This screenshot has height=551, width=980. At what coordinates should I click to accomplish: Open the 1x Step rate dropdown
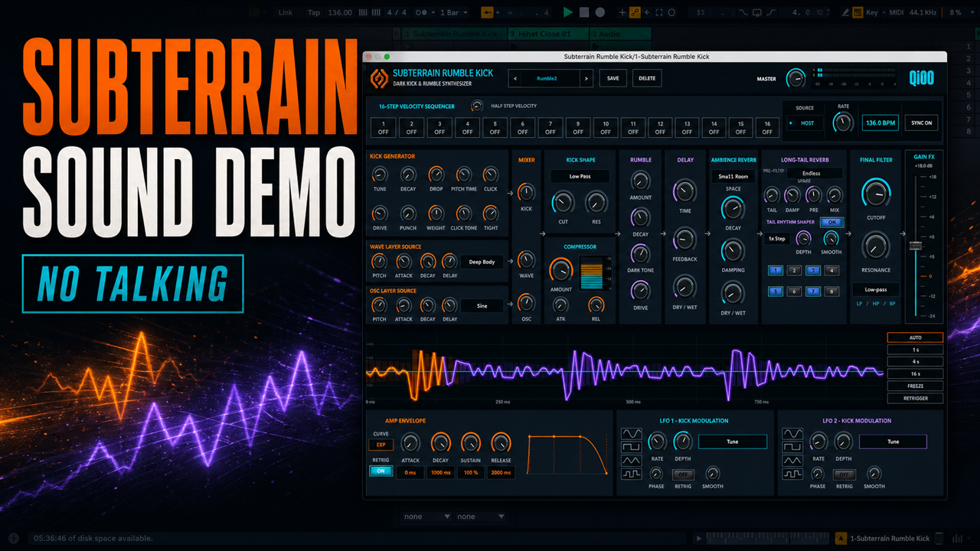pos(777,239)
